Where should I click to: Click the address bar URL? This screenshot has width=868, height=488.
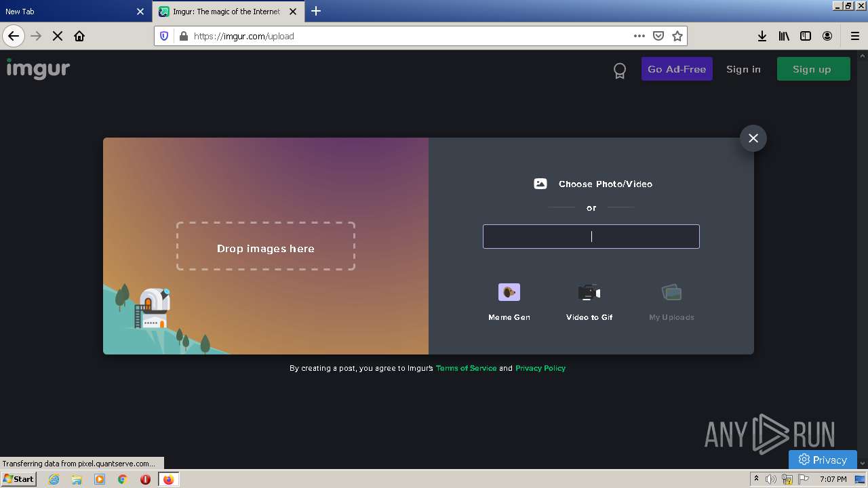tap(244, 36)
